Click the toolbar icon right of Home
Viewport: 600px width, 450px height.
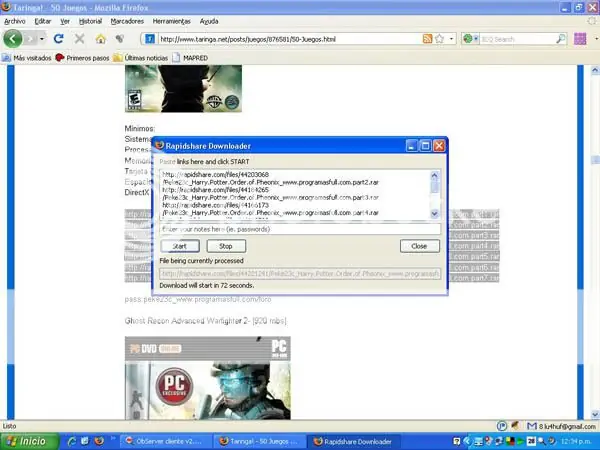pos(120,39)
